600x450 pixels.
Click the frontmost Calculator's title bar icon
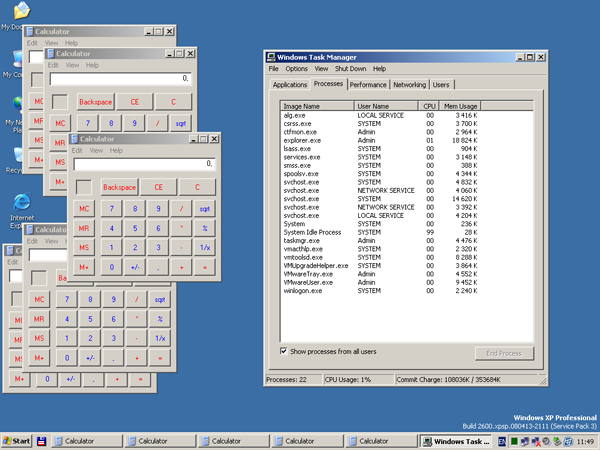click(75, 139)
